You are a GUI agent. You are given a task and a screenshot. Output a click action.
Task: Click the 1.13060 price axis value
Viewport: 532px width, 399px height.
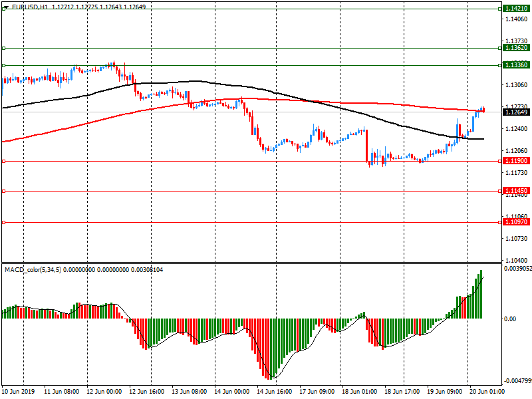pyautogui.click(x=517, y=85)
